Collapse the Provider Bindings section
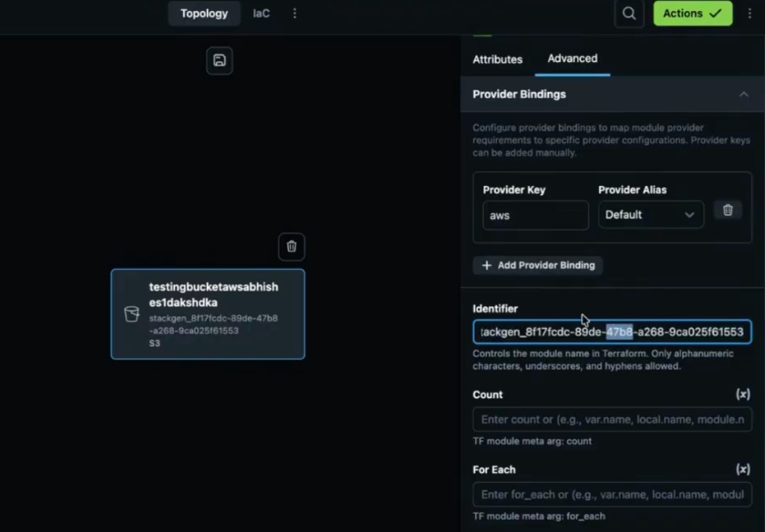Image resolution: width=765 pixels, height=532 pixels. [743, 94]
